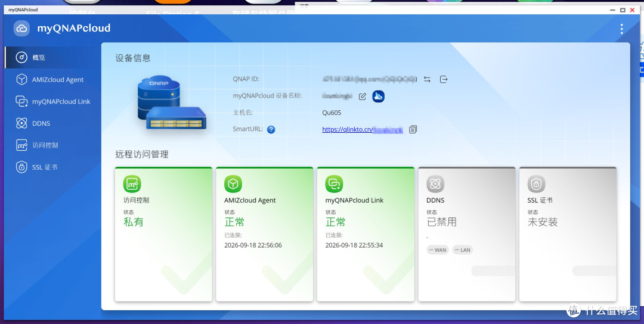Image resolution: width=644 pixels, height=324 pixels.
Task: Click the switch QNAP ID arrows icon
Action: pyautogui.click(x=427, y=79)
